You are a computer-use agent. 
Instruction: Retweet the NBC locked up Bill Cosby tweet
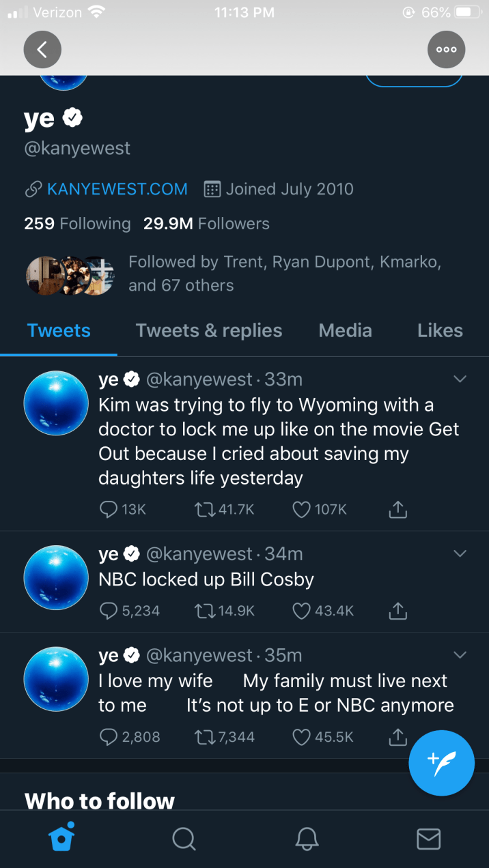[x=205, y=611]
